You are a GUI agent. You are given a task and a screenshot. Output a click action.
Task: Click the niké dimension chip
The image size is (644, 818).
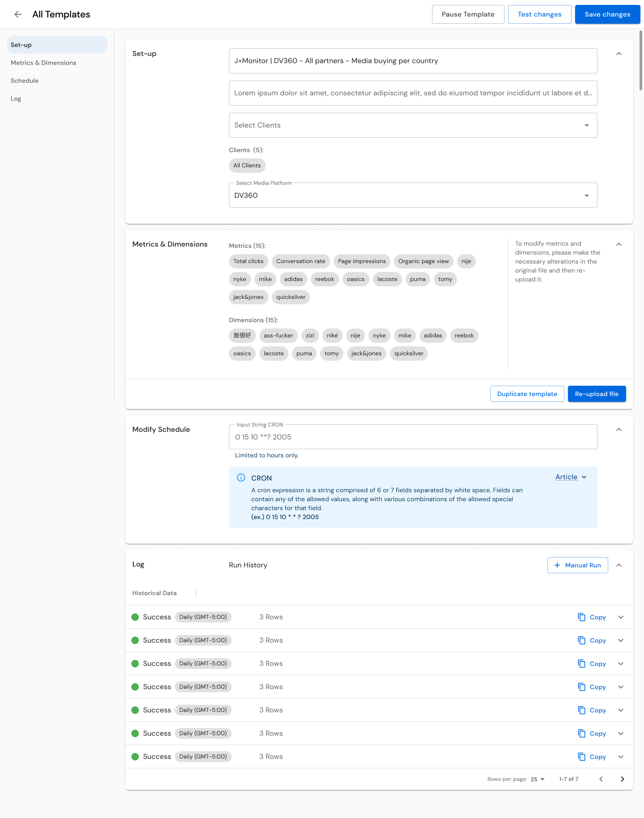pos(332,336)
